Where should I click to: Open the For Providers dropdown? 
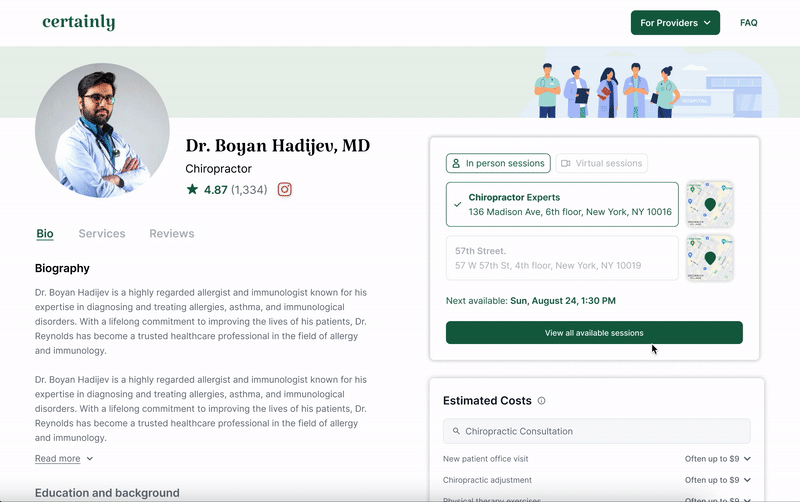click(x=675, y=22)
